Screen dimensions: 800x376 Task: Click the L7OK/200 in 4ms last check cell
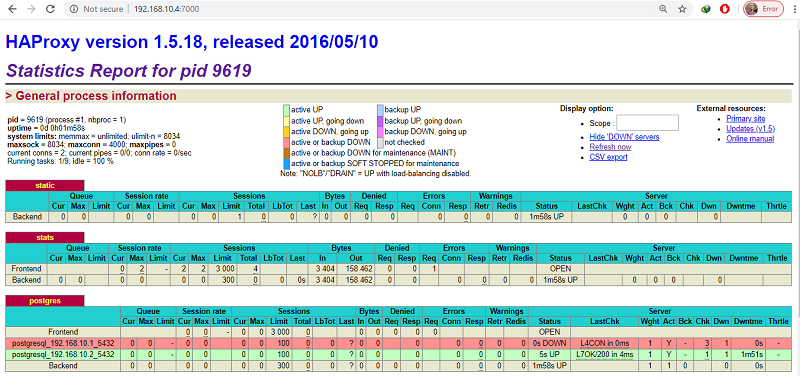coord(605,354)
